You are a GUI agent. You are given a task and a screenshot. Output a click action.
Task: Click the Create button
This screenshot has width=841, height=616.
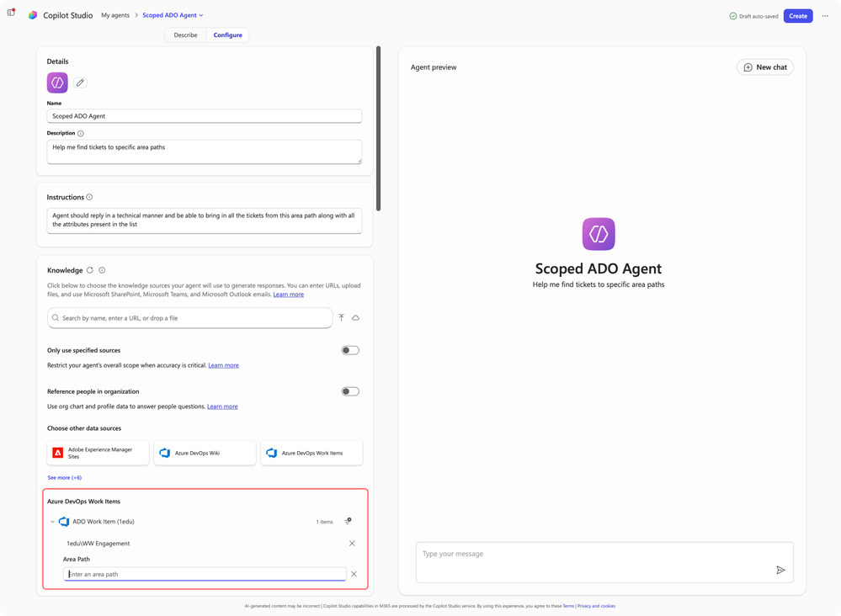pyautogui.click(x=798, y=16)
